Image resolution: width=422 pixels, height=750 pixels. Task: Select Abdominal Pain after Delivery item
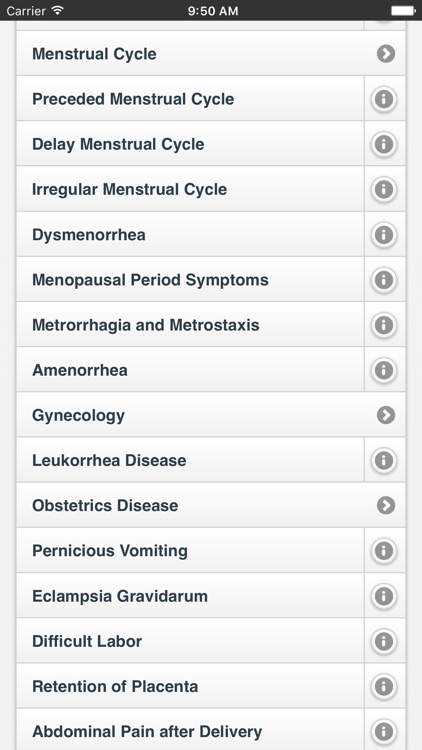click(x=190, y=731)
